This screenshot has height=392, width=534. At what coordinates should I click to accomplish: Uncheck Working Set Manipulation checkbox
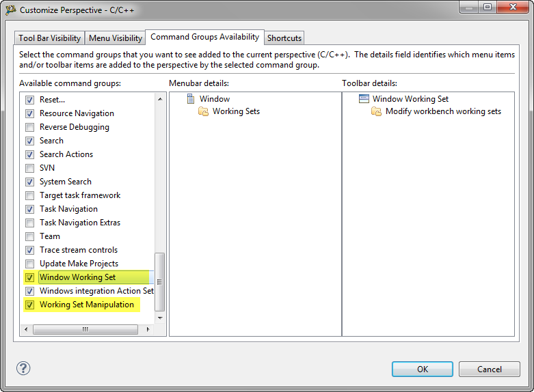point(29,305)
